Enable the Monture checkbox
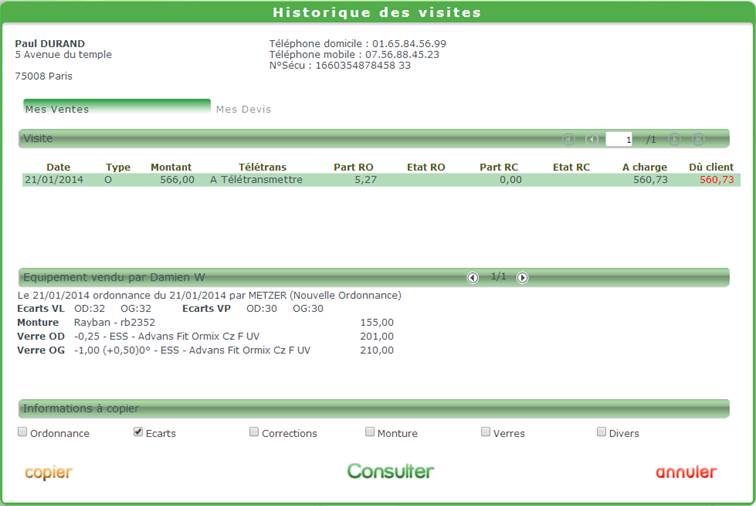756x506 pixels. 369,432
